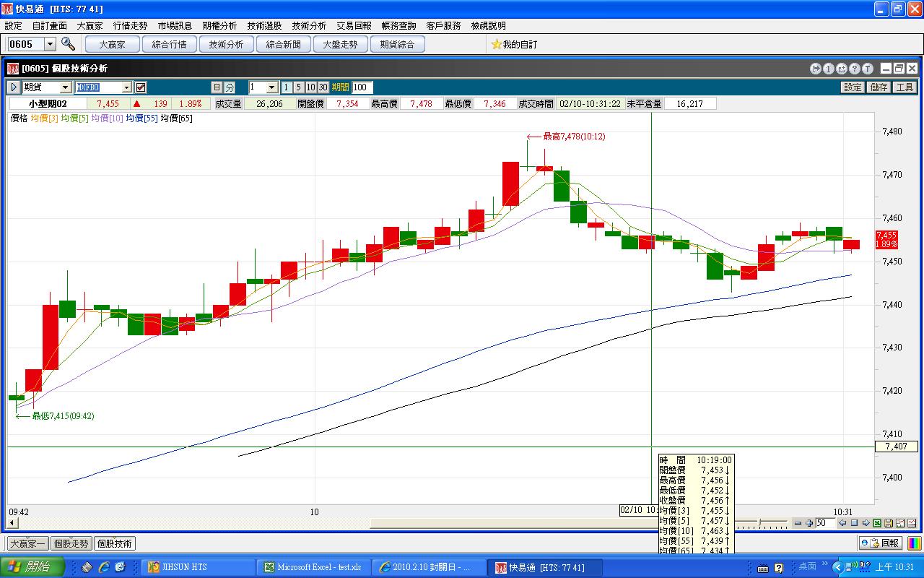Click the star icon next to 我的自訂
The width and height of the screenshot is (924, 578).
tap(496, 44)
